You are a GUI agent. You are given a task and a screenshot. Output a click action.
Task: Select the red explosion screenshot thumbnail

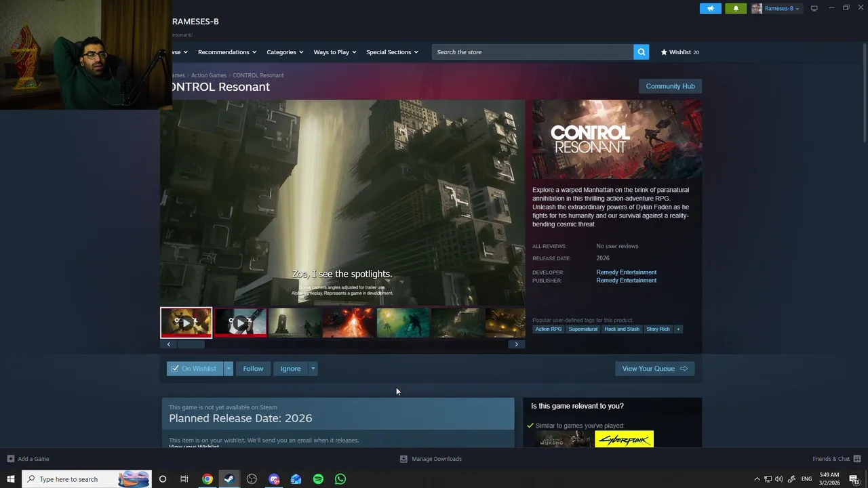tap(349, 323)
